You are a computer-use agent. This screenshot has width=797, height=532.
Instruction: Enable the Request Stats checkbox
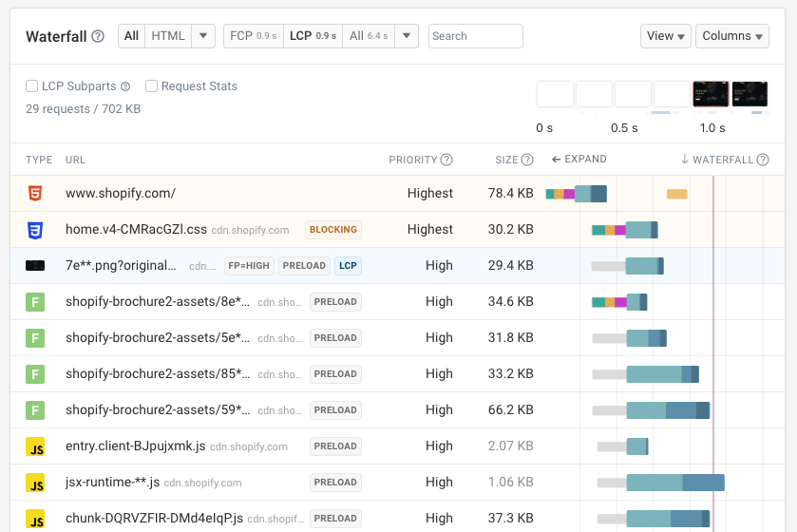(x=152, y=86)
